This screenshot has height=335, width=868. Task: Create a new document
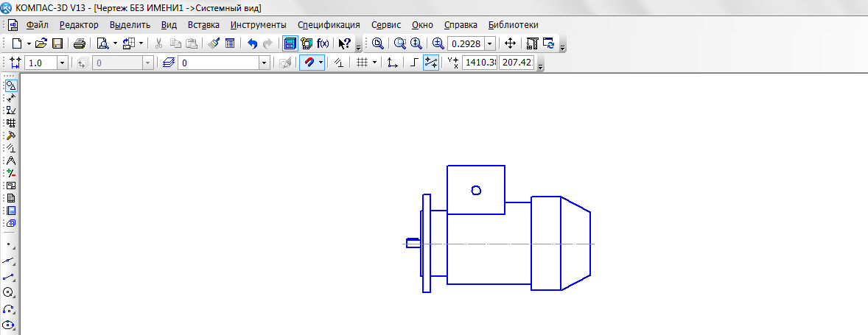(17, 43)
